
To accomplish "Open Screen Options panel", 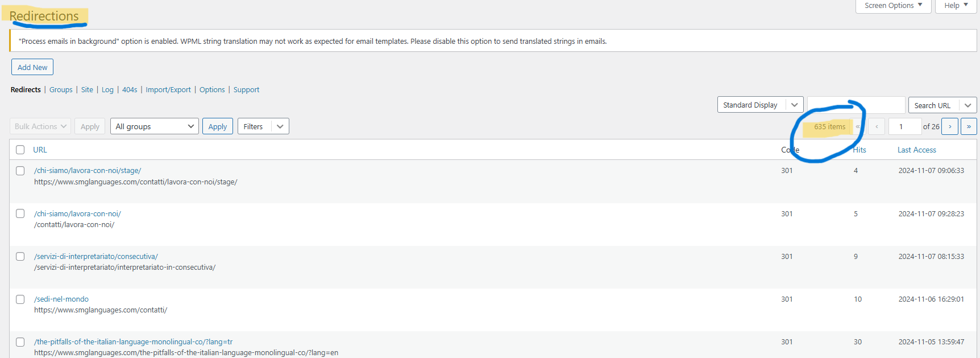I will click(x=894, y=6).
